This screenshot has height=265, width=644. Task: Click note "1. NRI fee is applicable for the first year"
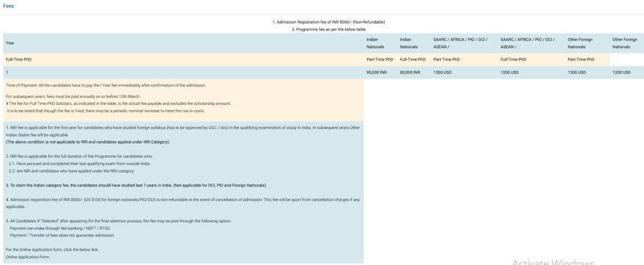pos(182,131)
